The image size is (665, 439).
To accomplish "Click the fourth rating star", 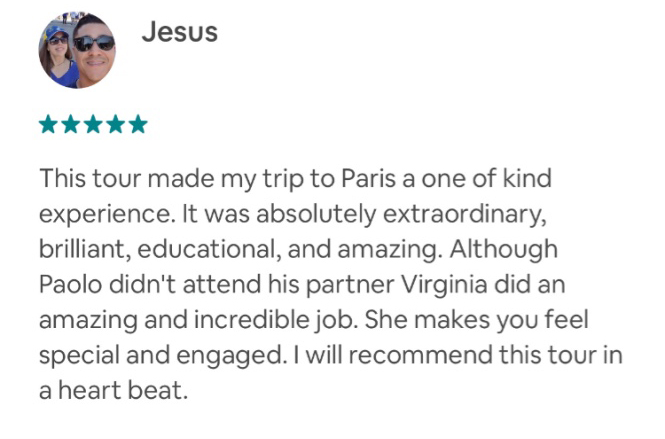I will pos(115,125).
